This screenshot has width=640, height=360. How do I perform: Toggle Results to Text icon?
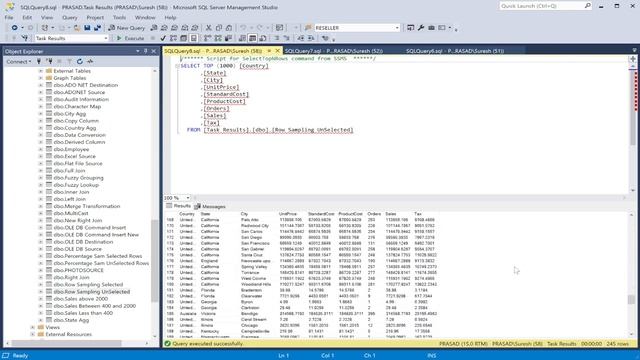click(242, 38)
